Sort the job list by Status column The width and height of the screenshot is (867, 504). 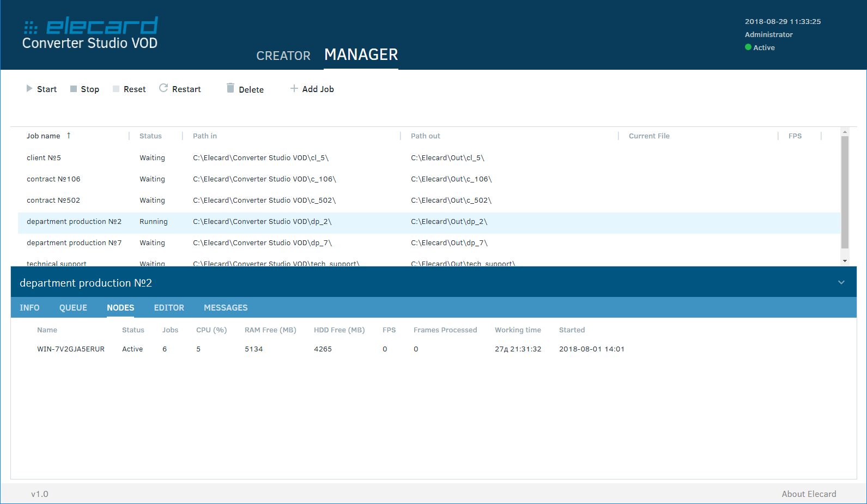(x=150, y=136)
